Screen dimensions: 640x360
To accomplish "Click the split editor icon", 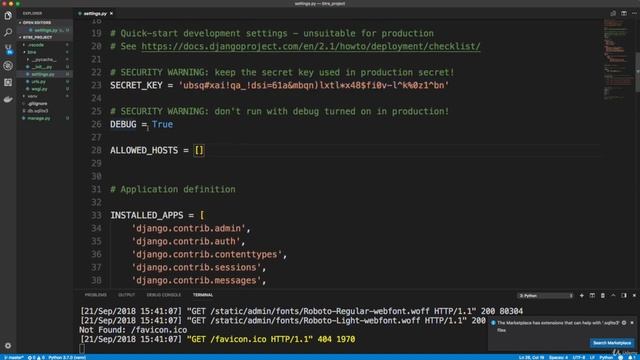I will (624, 13).
